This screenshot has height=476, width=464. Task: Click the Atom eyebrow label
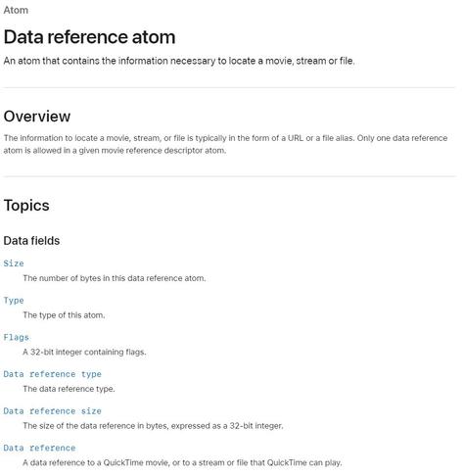pos(16,10)
